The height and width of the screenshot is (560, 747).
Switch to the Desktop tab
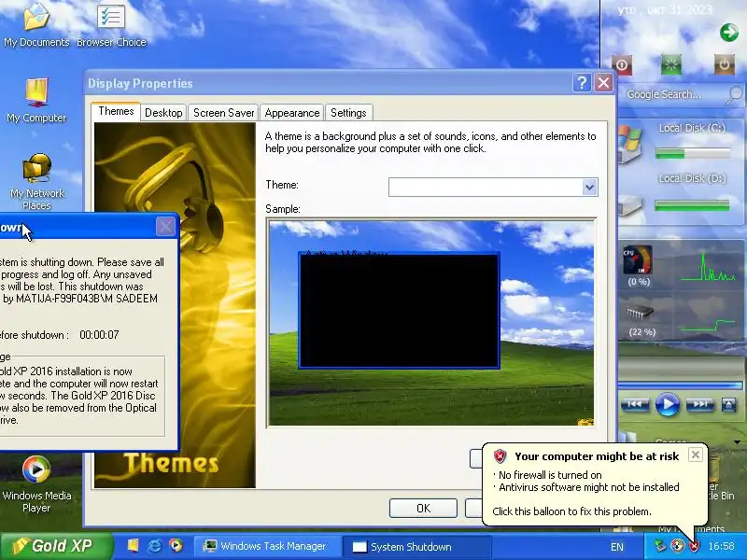(x=163, y=113)
